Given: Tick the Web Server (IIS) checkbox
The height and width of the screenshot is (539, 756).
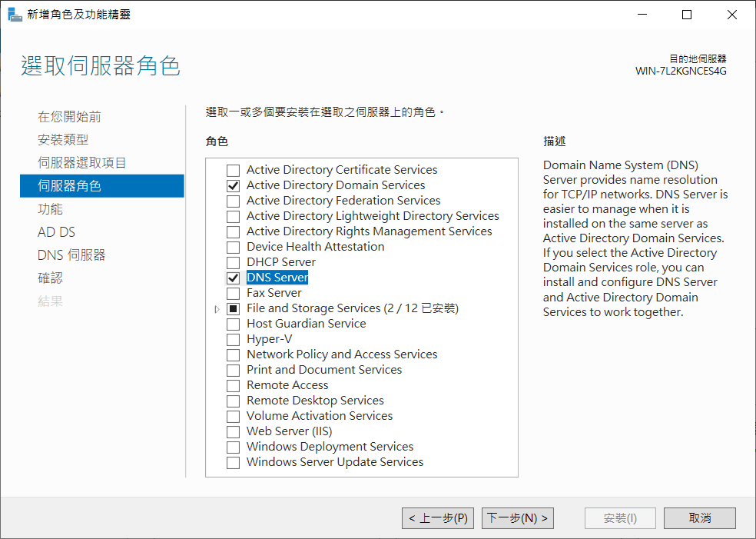Looking at the screenshot, I should pos(233,431).
